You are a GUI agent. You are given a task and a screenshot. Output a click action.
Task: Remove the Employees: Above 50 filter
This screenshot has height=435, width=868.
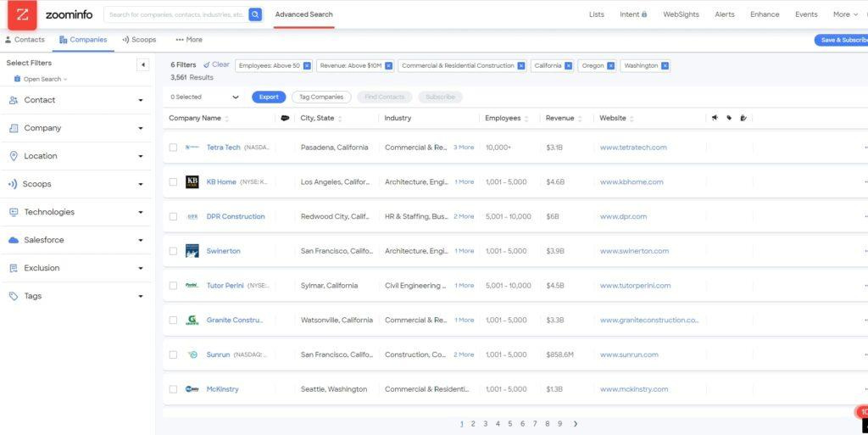point(307,66)
